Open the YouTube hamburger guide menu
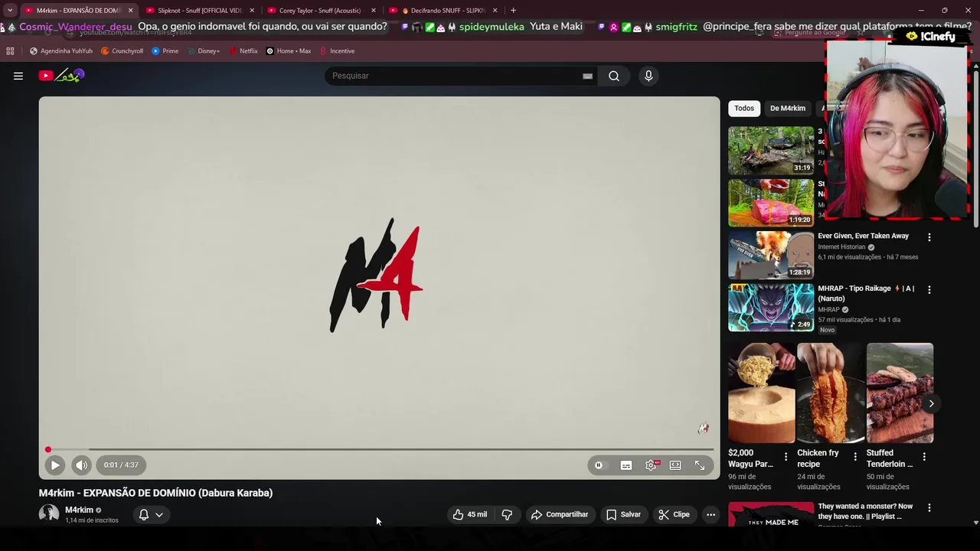 (18, 76)
